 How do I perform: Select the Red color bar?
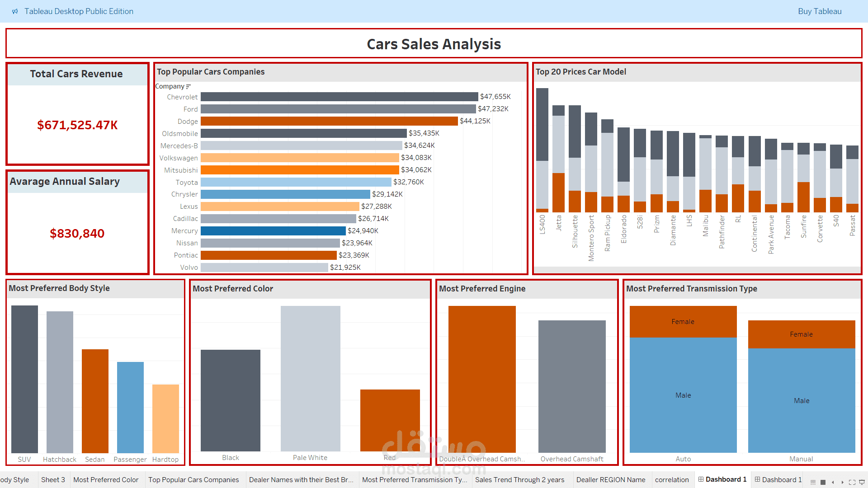click(x=390, y=420)
